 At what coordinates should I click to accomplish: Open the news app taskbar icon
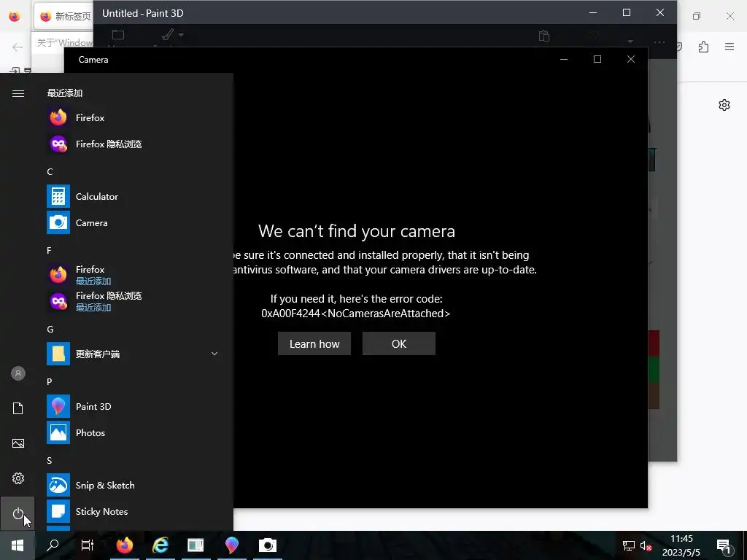(x=196, y=545)
